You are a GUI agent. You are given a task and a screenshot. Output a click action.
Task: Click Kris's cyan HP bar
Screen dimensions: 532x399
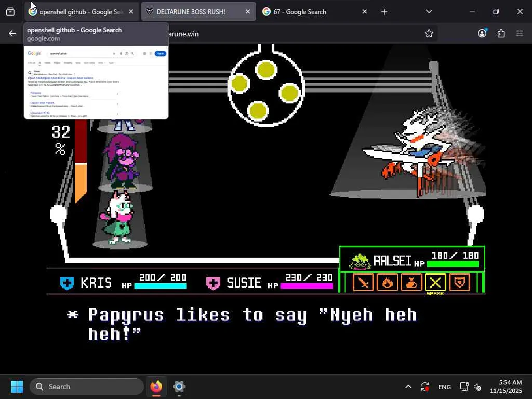(x=161, y=286)
